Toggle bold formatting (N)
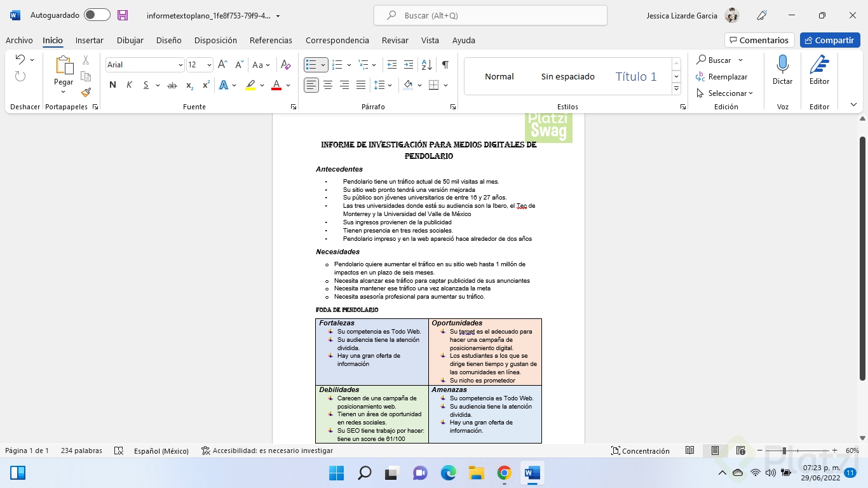 (x=112, y=85)
